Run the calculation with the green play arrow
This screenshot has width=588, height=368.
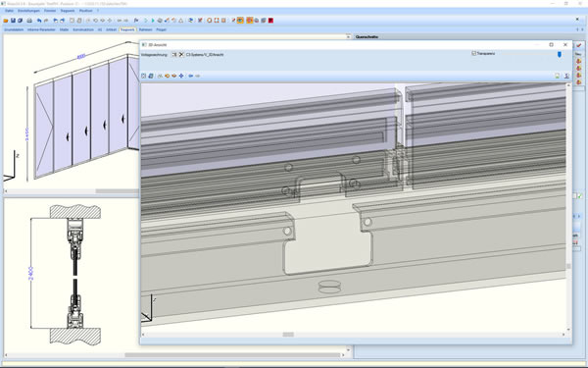pyautogui.click(x=153, y=21)
